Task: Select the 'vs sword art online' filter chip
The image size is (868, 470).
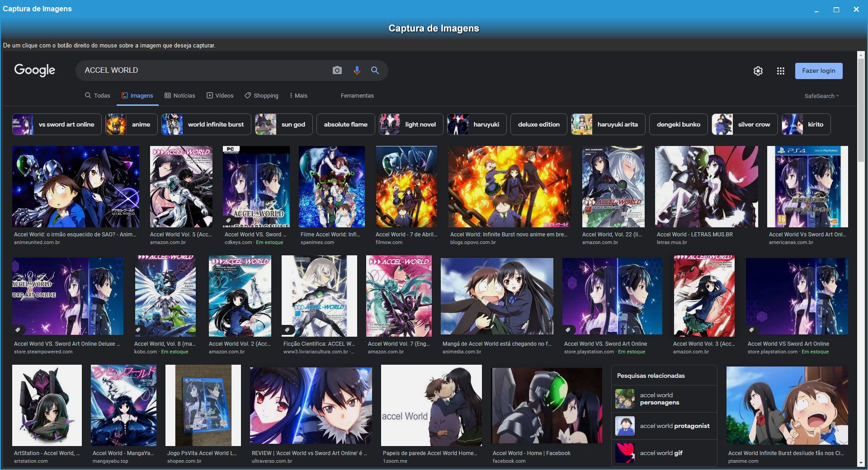Action: pyautogui.click(x=57, y=124)
